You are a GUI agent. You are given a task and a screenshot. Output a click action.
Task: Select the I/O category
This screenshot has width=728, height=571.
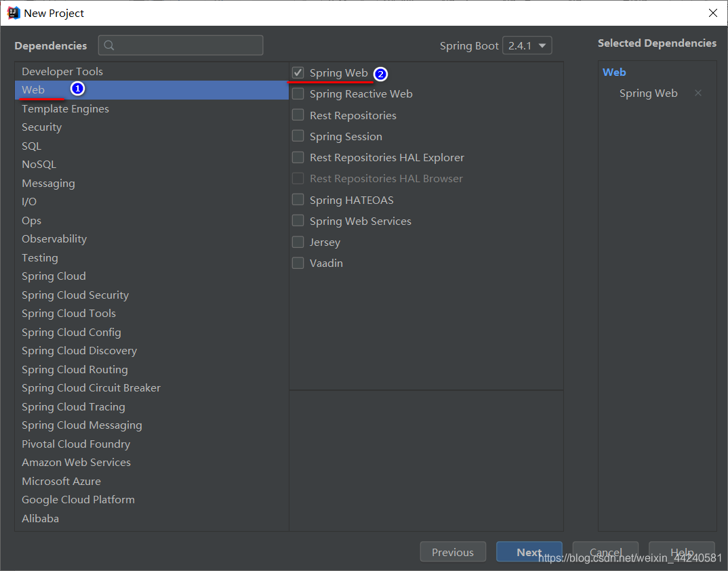tap(152, 202)
